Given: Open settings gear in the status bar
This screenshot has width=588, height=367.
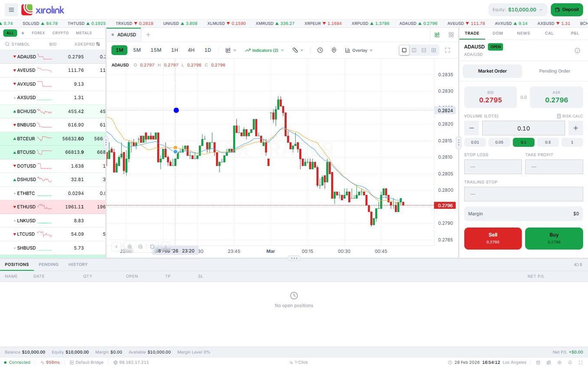Looking at the screenshot, I should pos(560,362).
